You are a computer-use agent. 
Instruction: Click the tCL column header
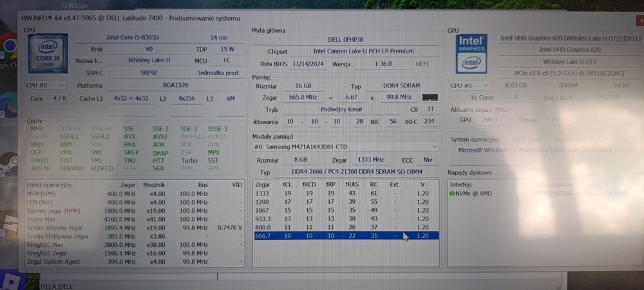pyautogui.click(x=287, y=185)
